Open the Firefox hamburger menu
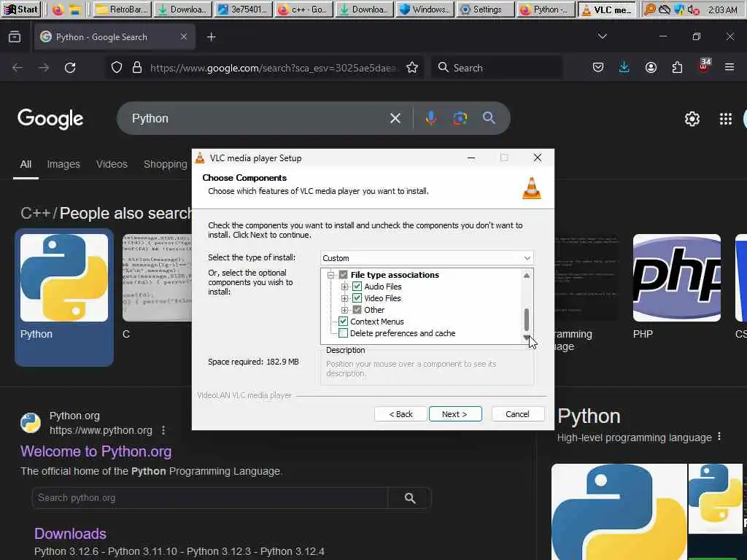 (x=729, y=68)
